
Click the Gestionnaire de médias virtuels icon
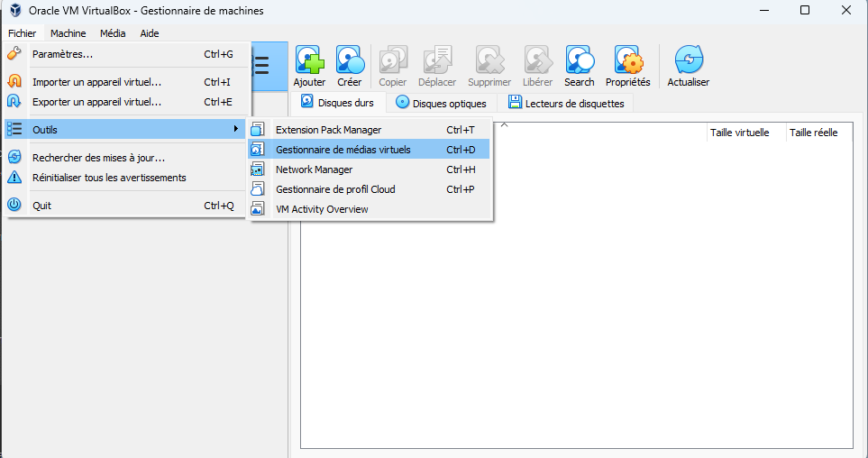(258, 150)
